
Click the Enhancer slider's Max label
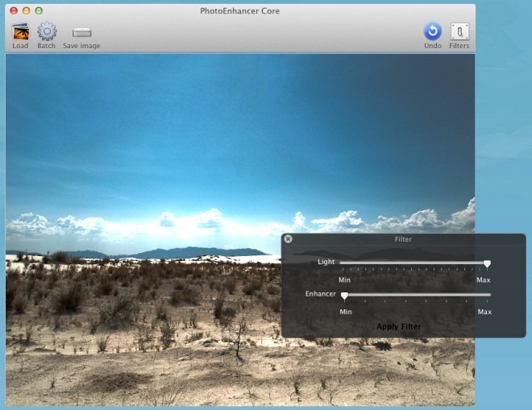click(x=484, y=312)
